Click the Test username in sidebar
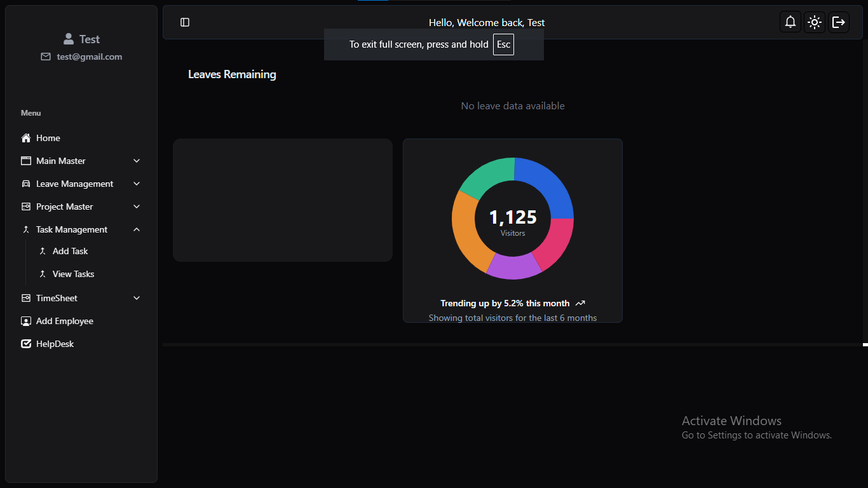The width and height of the screenshot is (868, 488). click(x=90, y=39)
